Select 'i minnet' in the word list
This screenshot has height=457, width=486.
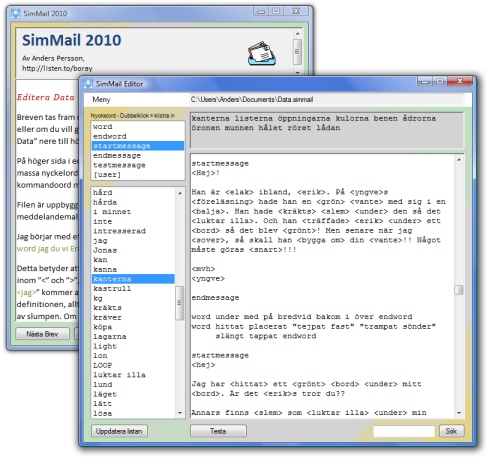pyautogui.click(x=133, y=212)
